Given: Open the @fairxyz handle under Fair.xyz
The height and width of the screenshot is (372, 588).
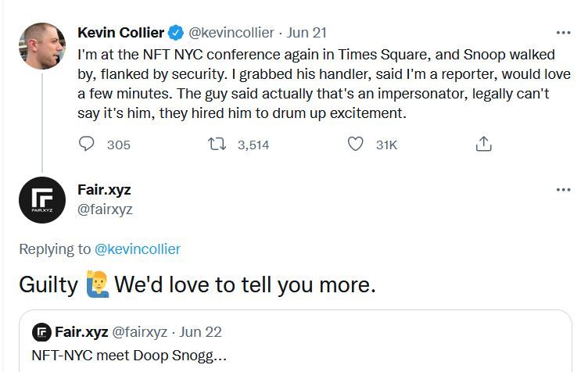Looking at the screenshot, I should click(x=106, y=209).
